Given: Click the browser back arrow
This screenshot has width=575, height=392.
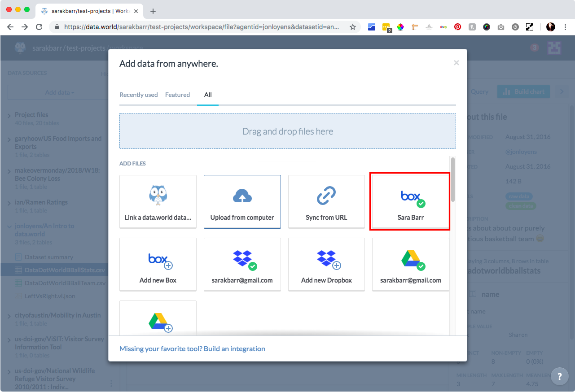Looking at the screenshot, I should click(10, 27).
